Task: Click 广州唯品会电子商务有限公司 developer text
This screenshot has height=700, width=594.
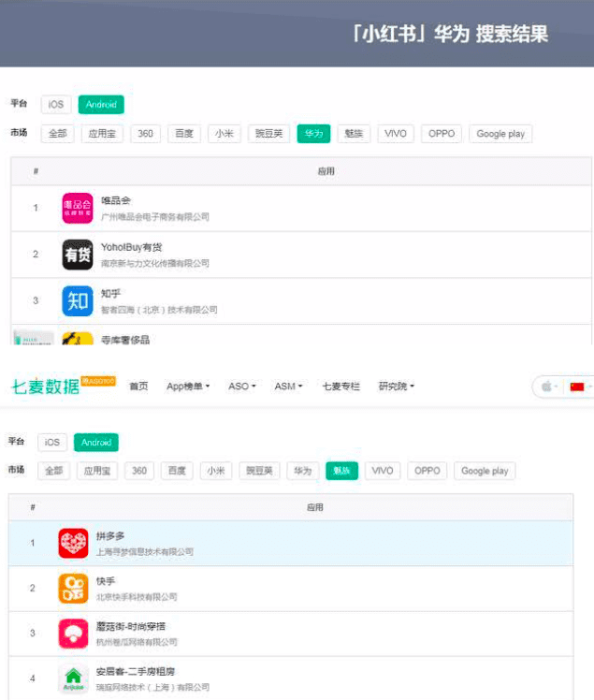Action: point(155,217)
